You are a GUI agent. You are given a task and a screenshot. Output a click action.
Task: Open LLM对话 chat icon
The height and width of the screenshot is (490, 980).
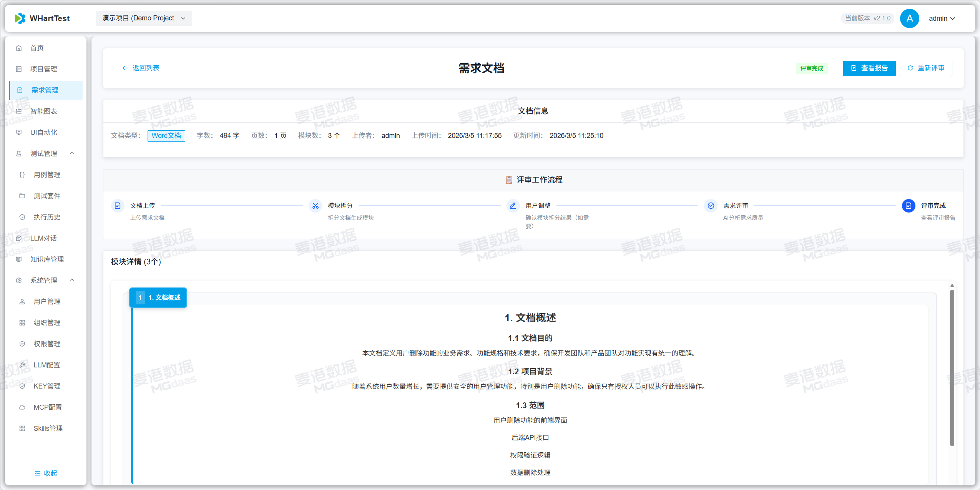coord(19,238)
